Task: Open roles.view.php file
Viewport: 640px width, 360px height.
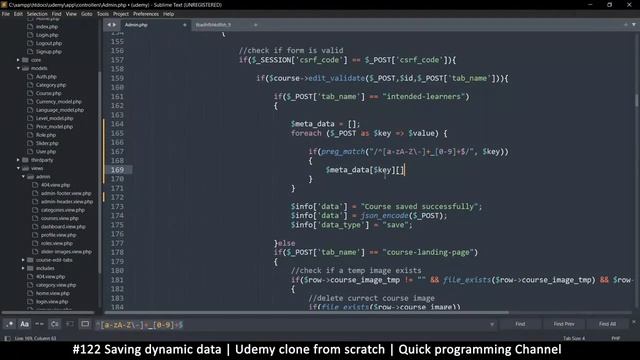Action: pos(57,243)
